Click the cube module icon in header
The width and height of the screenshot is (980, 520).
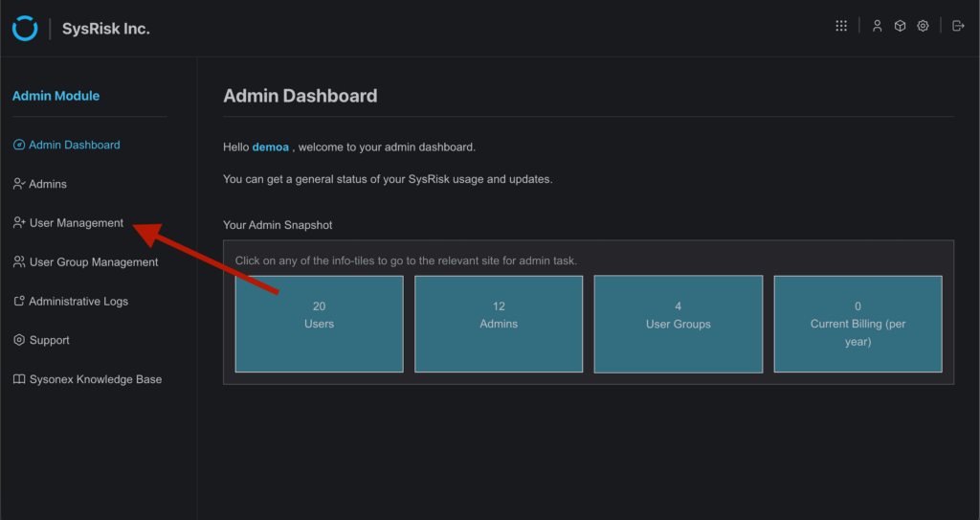(x=900, y=26)
